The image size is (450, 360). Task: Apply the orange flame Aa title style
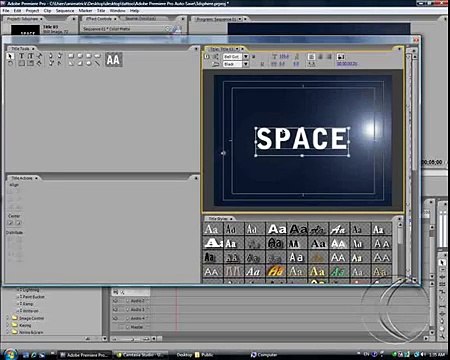click(275, 272)
